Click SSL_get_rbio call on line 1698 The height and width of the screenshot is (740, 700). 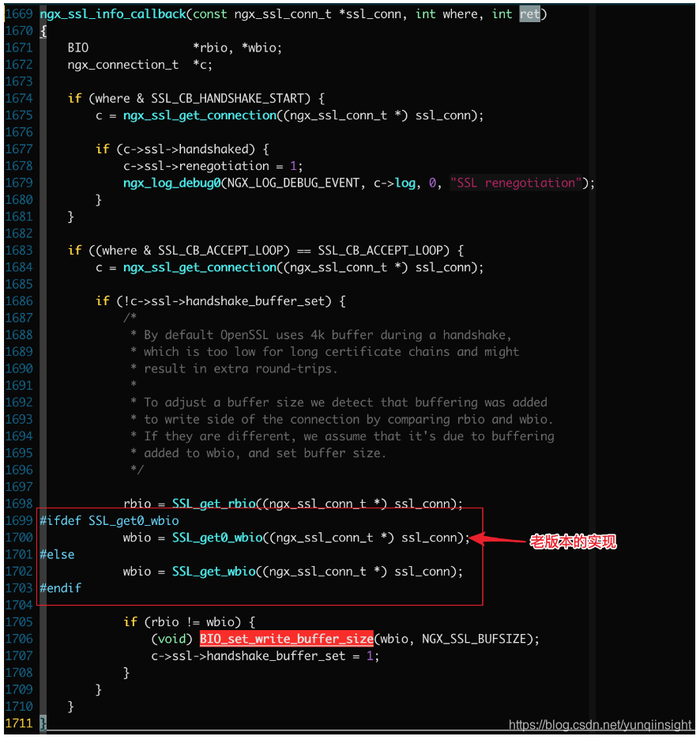(213, 504)
